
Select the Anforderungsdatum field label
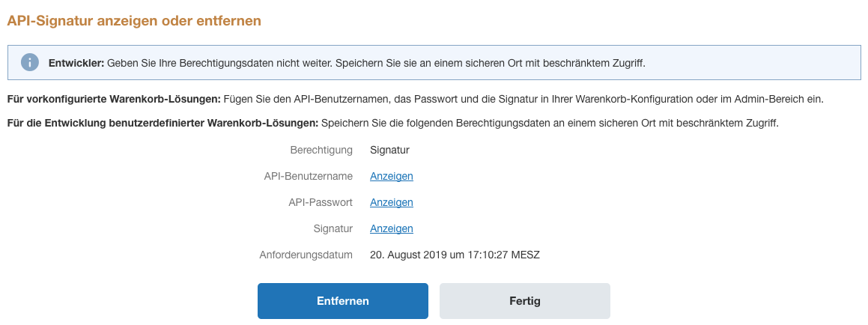click(306, 255)
